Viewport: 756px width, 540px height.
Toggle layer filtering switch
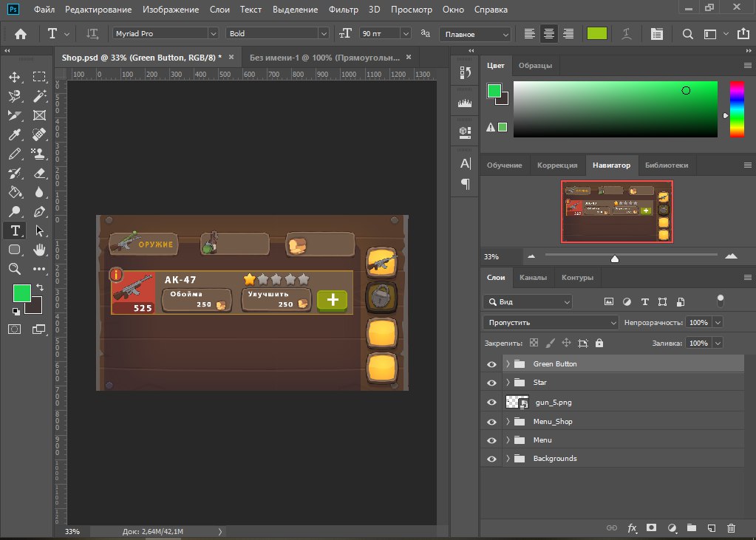[721, 301]
